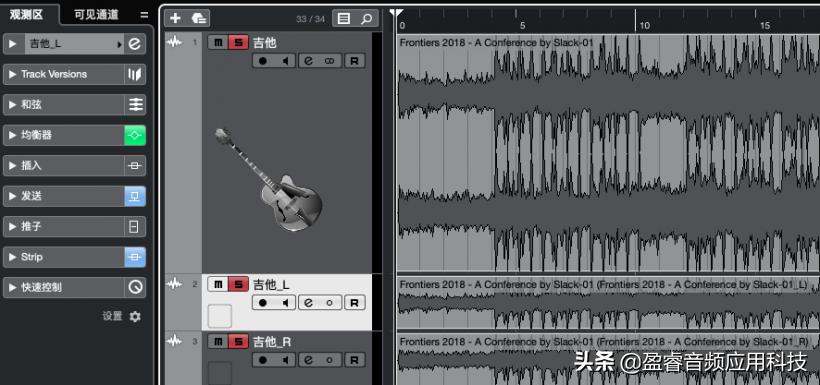Open the track presets icon next to plus
This screenshot has width=820, height=385.
click(x=199, y=18)
